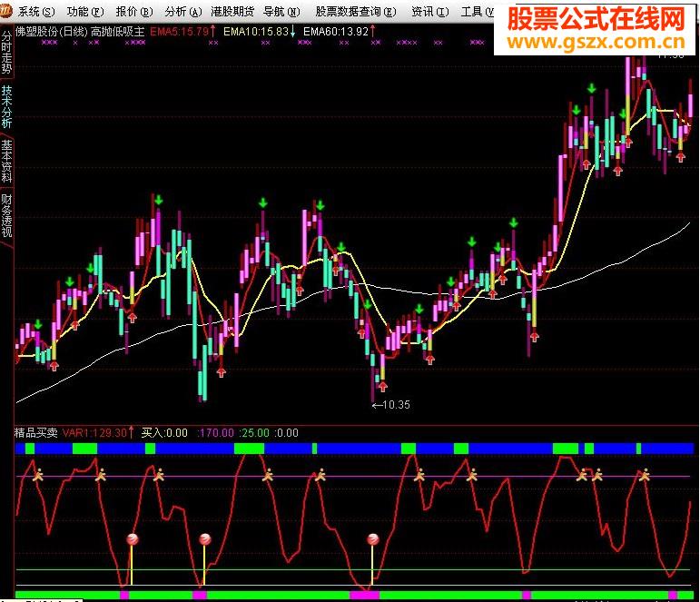This screenshot has height=602, width=700.
Task: Click the application logo icon beside 系统 menu
Action: pyautogui.click(x=5, y=10)
